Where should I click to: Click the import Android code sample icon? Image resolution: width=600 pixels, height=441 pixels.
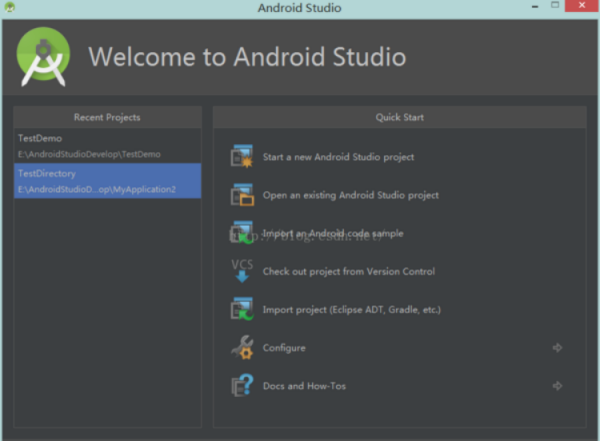pyautogui.click(x=242, y=233)
